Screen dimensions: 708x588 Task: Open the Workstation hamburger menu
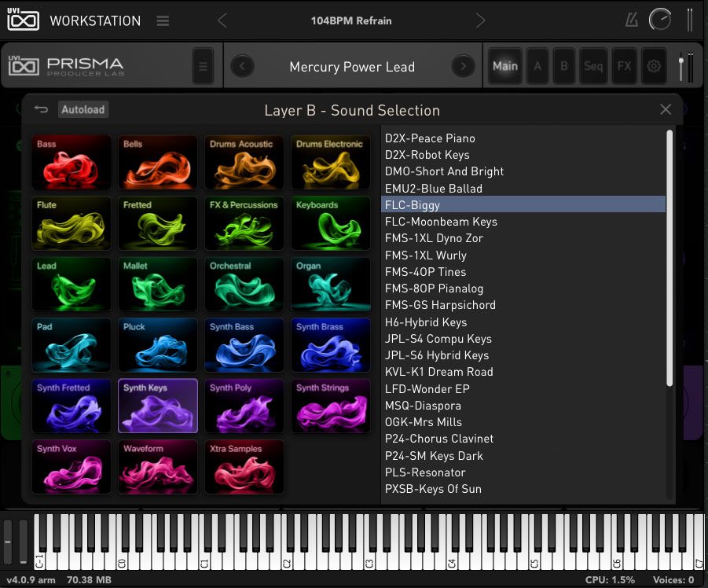point(163,20)
